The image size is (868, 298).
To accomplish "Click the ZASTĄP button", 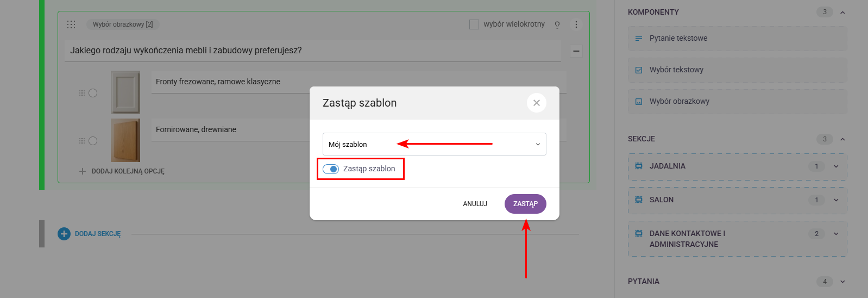I will [525, 204].
